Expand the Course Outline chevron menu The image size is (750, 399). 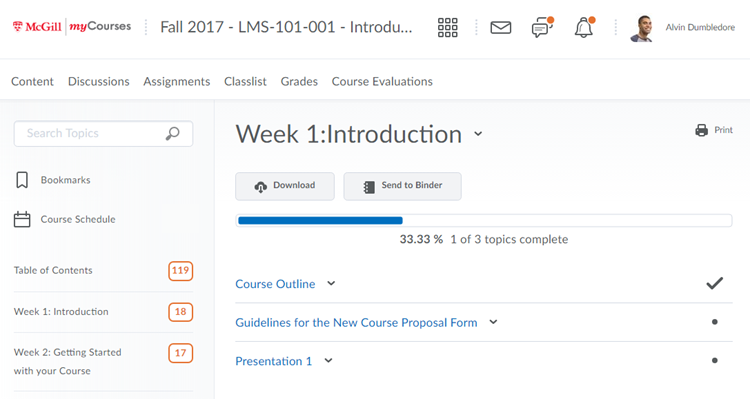(x=331, y=283)
